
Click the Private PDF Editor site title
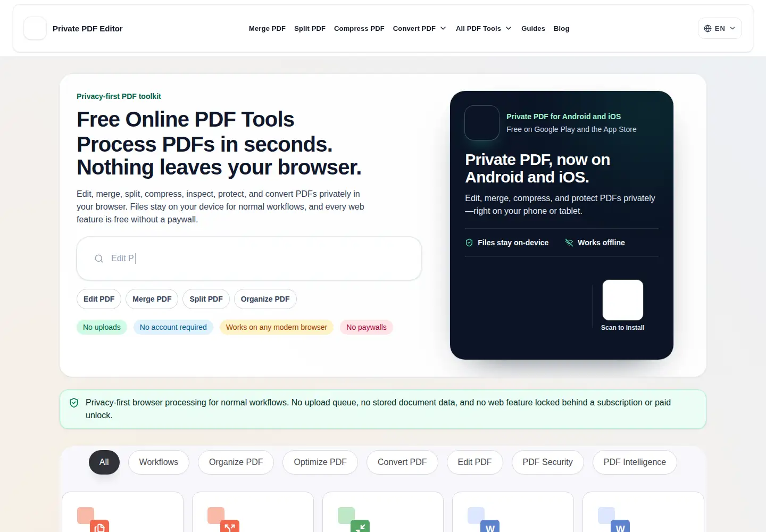88,29
